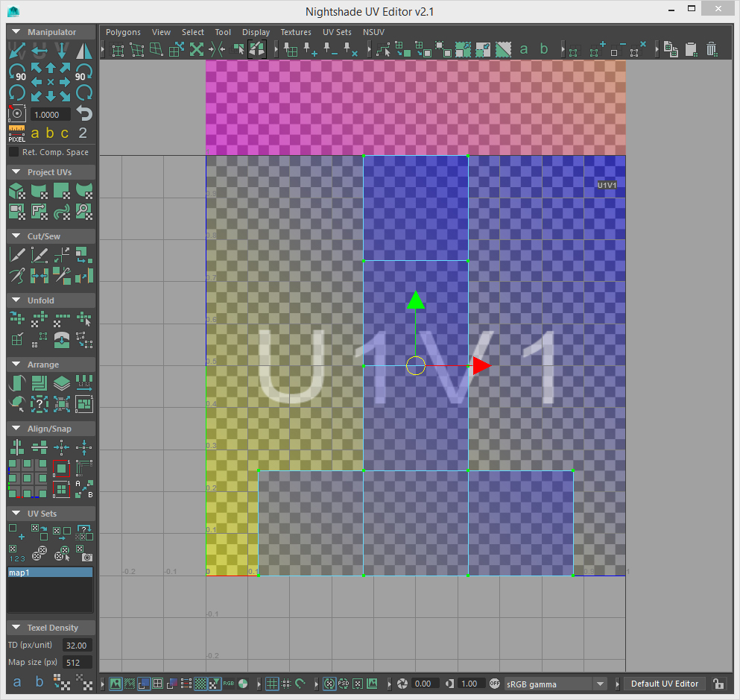
Task: Toggle the OFF color management switch
Action: [x=495, y=684]
